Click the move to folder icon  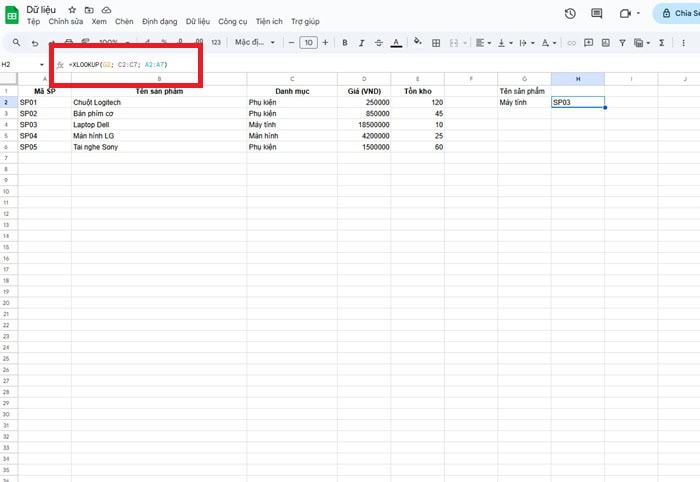coord(89,10)
